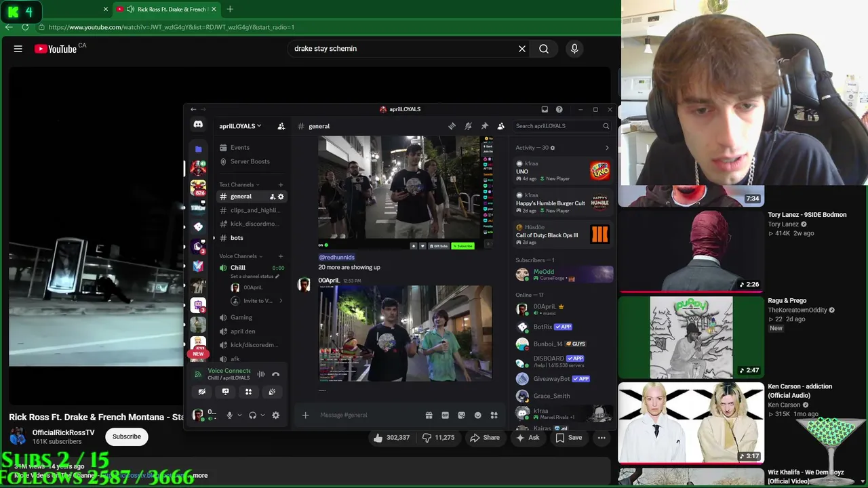Viewport: 868px width, 488px height.
Task: Focus the Message #general text box
Action: (370, 415)
